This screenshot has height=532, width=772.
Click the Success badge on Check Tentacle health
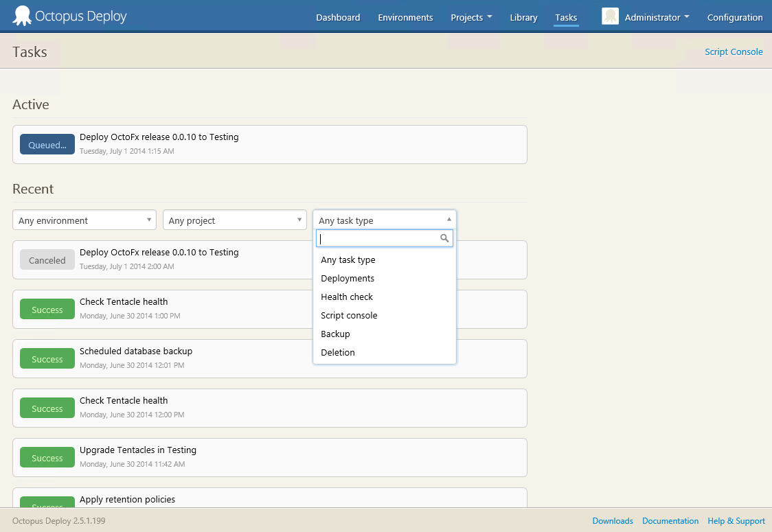click(x=47, y=309)
